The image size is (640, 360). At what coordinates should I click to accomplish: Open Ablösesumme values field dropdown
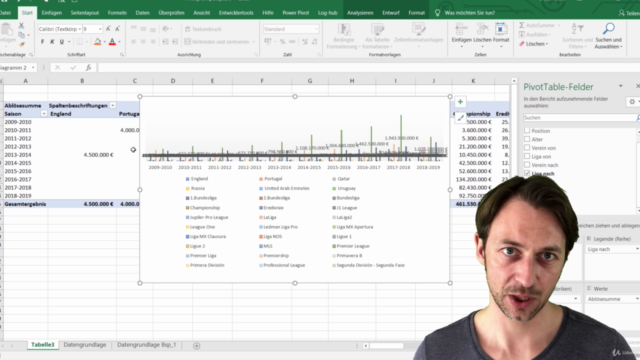pyautogui.click(x=637, y=299)
